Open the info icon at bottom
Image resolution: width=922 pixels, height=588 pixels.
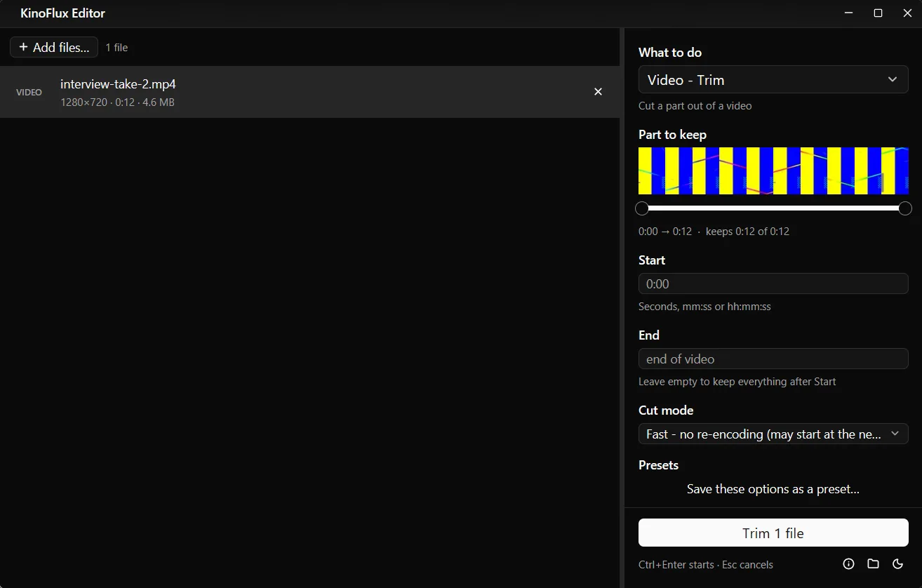[x=848, y=564]
